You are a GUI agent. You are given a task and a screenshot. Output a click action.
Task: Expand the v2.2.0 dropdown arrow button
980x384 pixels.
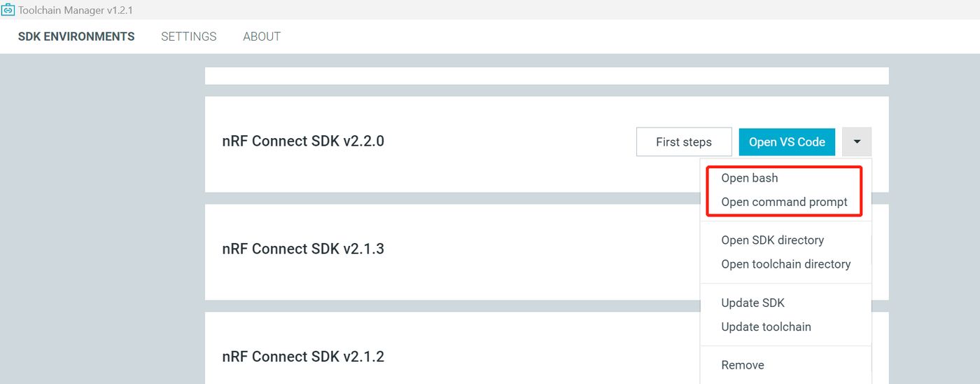tap(857, 142)
